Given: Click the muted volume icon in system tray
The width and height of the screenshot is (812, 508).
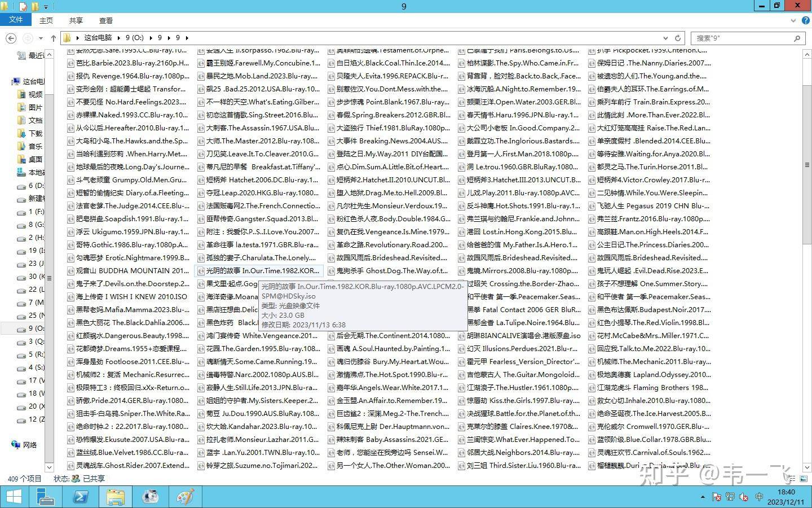Looking at the screenshot, I should pyautogui.click(x=744, y=497).
